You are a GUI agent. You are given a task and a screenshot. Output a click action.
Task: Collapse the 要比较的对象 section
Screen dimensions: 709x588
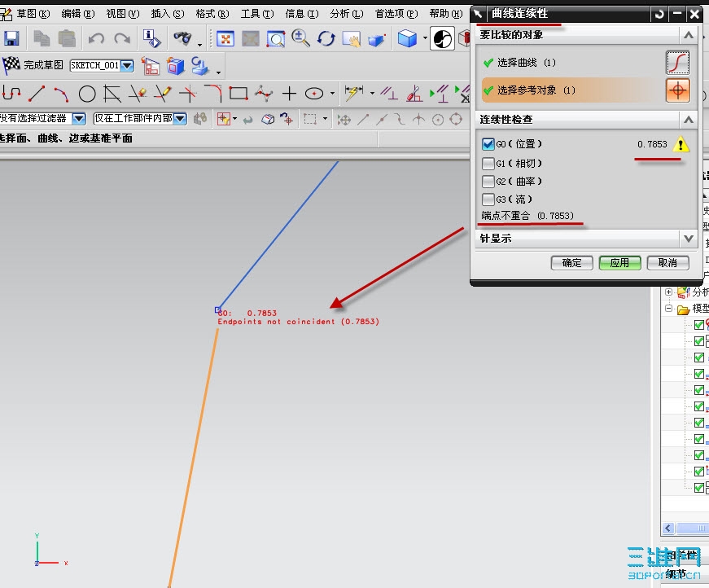coord(688,35)
